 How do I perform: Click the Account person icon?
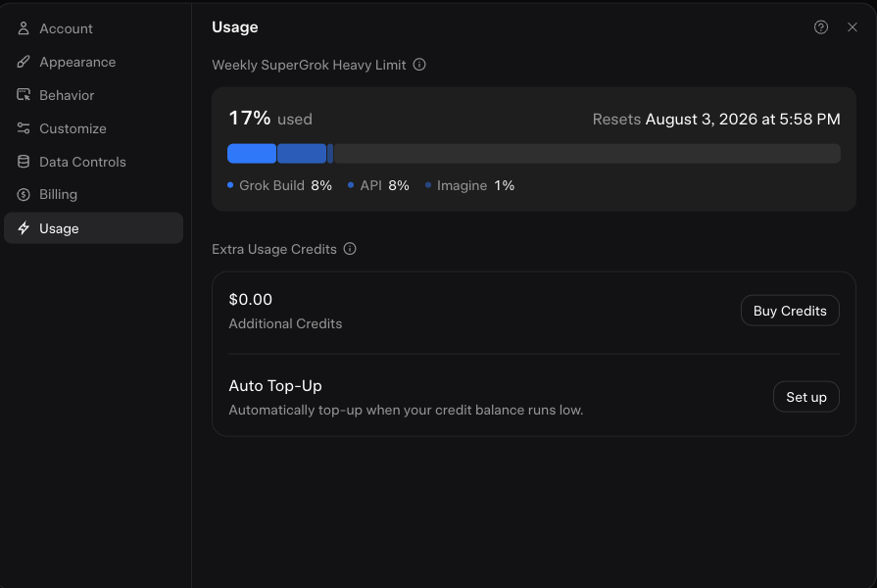[x=24, y=28]
